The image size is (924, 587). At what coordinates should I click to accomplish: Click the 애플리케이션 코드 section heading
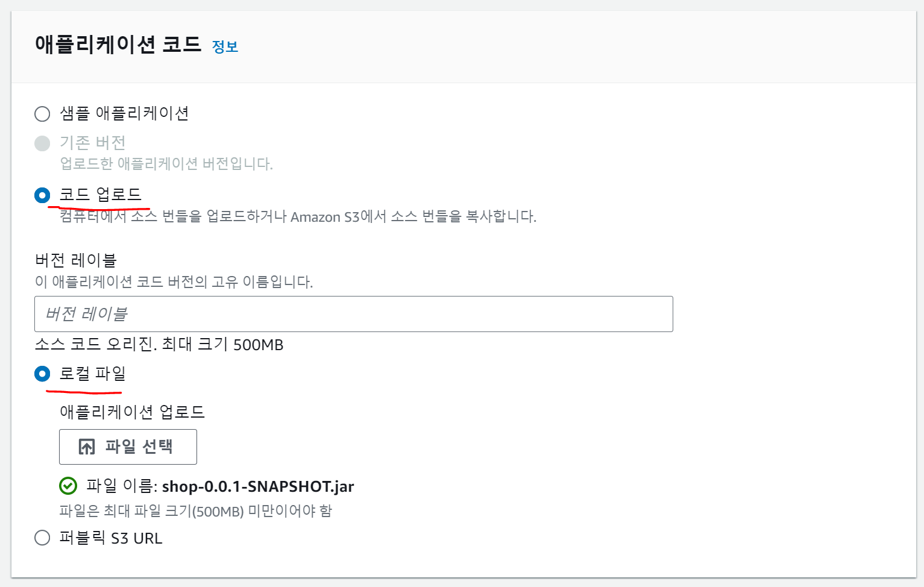coord(118,45)
